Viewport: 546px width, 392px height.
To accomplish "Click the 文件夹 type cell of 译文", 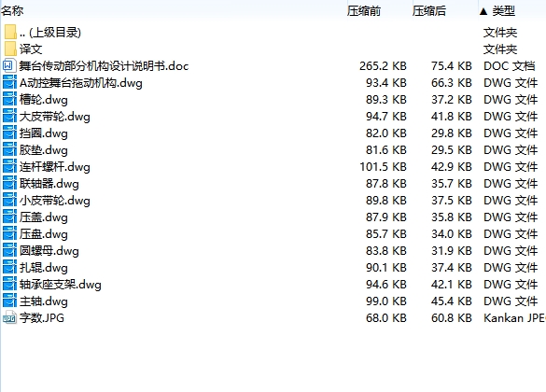I will click(x=500, y=49).
